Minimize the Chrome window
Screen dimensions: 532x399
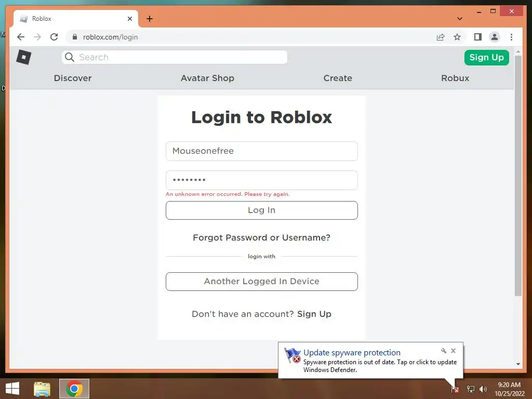478,11
